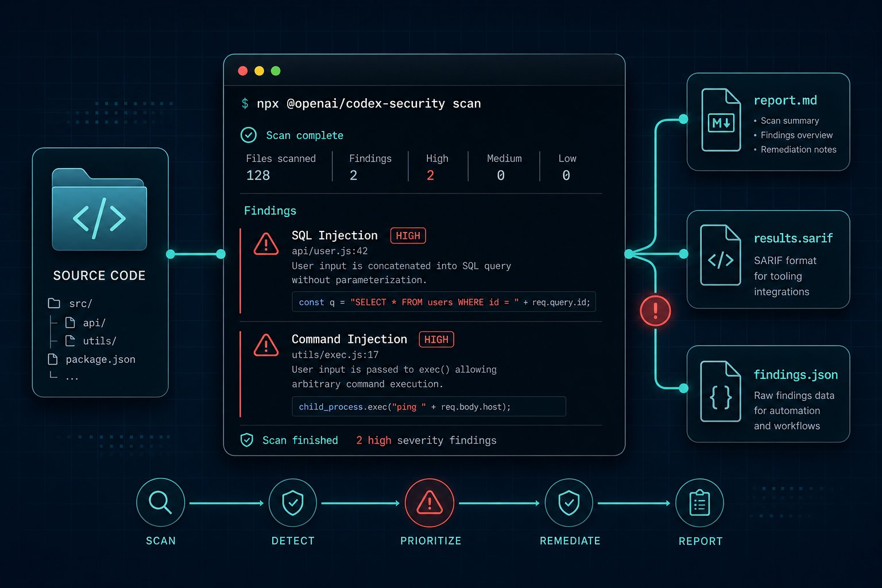Click the red High count value

tap(431, 176)
